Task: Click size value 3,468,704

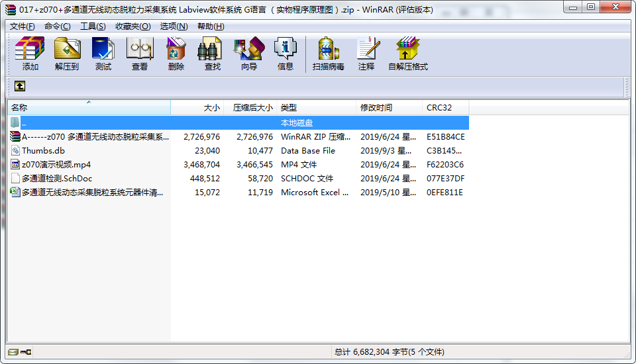Action: [201, 165]
